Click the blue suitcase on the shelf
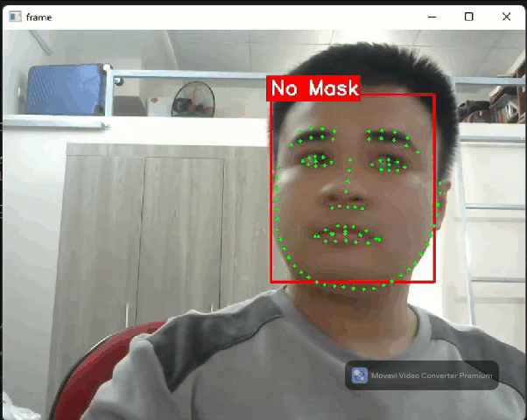Image resolution: width=527 pixels, height=420 pixels. 66,90
